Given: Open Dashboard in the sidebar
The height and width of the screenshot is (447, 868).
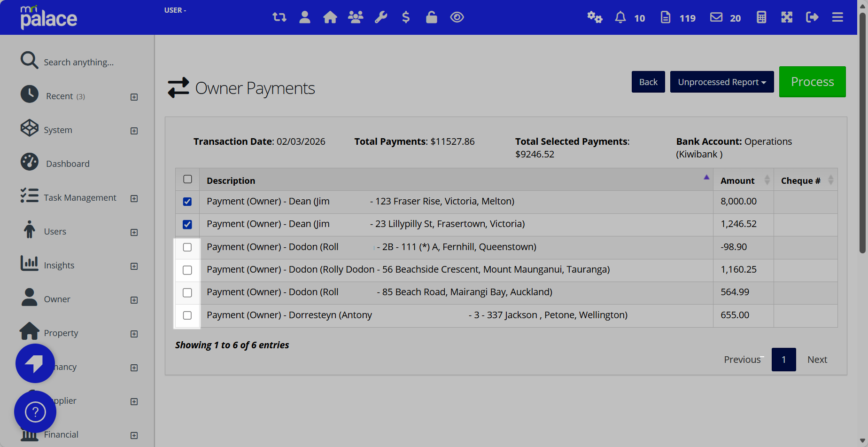Looking at the screenshot, I should 68,164.
